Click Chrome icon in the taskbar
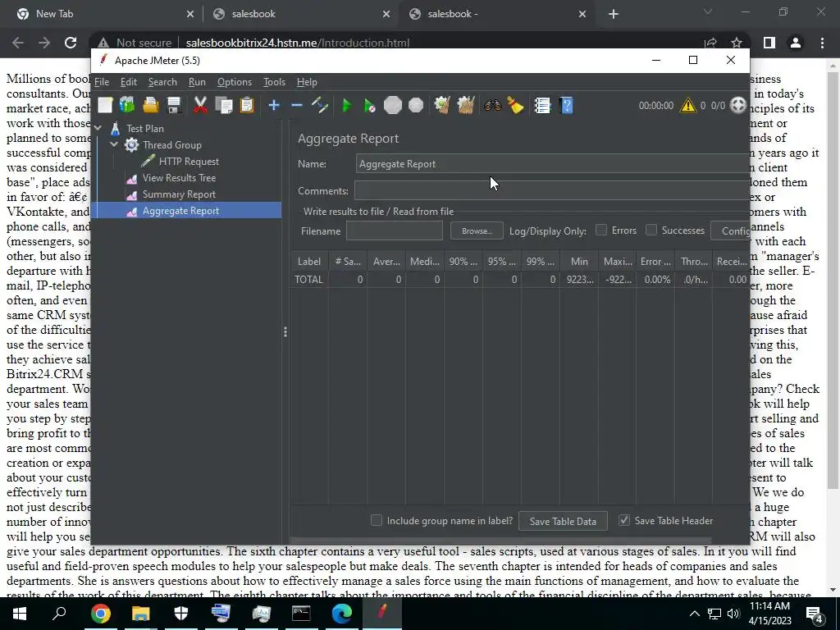 pyautogui.click(x=100, y=614)
